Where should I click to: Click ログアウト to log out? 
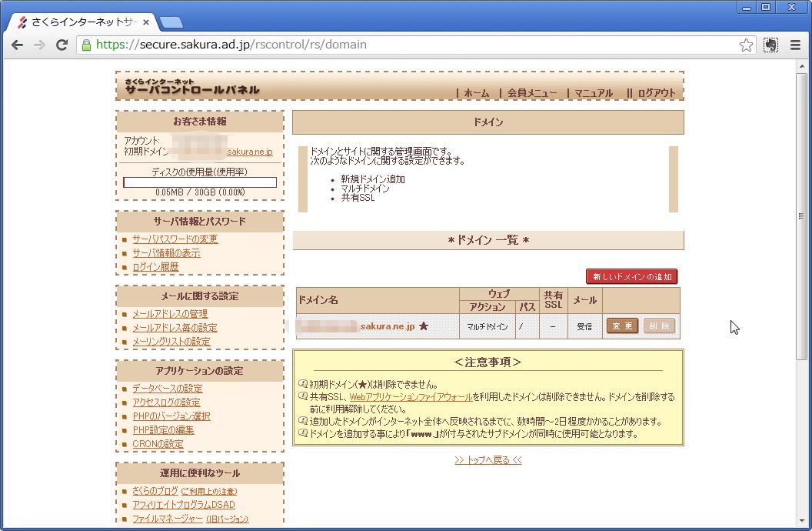pyautogui.click(x=656, y=93)
